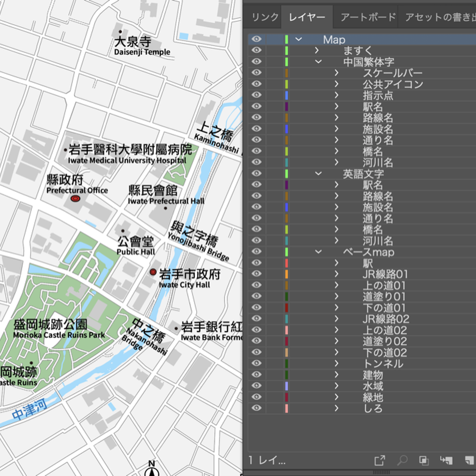Select the 緑地 layer name

pyautogui.click(x=373, y=397)
